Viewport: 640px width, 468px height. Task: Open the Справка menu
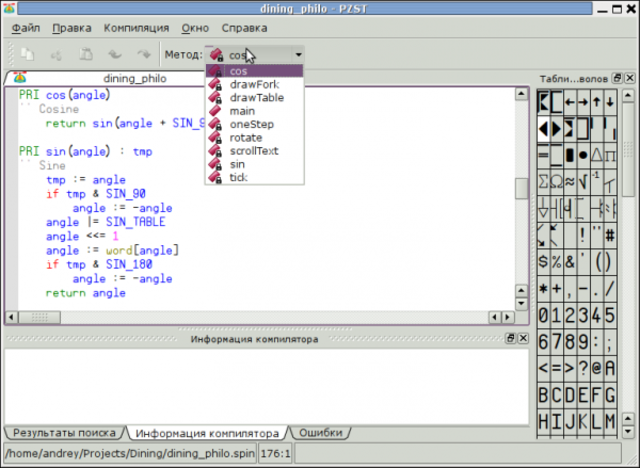(244, 28)
